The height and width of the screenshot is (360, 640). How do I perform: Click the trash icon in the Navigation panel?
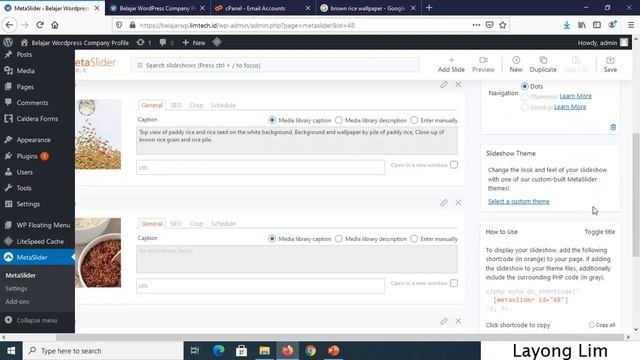[613, 127]
